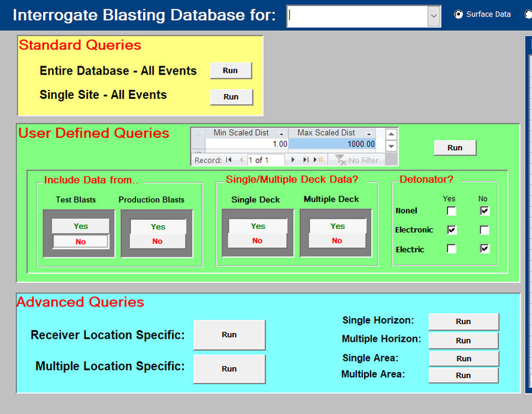Go to the next record in the datasheet
The width and height of the screenshot is (532, 414).
pos(293,159)
